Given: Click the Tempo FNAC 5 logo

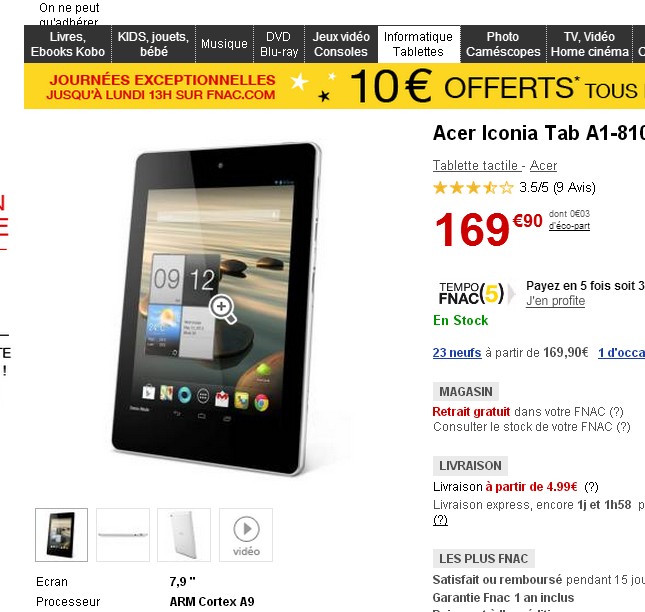Looking at the screenshot, I should 471,293.
